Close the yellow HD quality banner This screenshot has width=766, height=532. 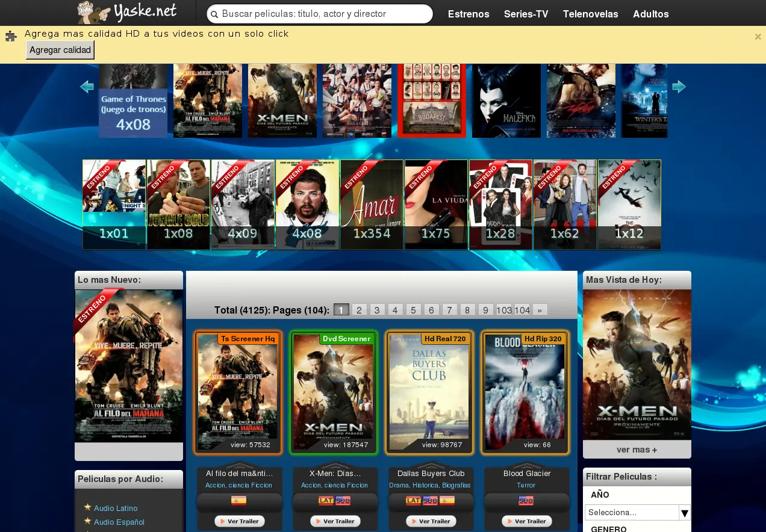(758, 37)
